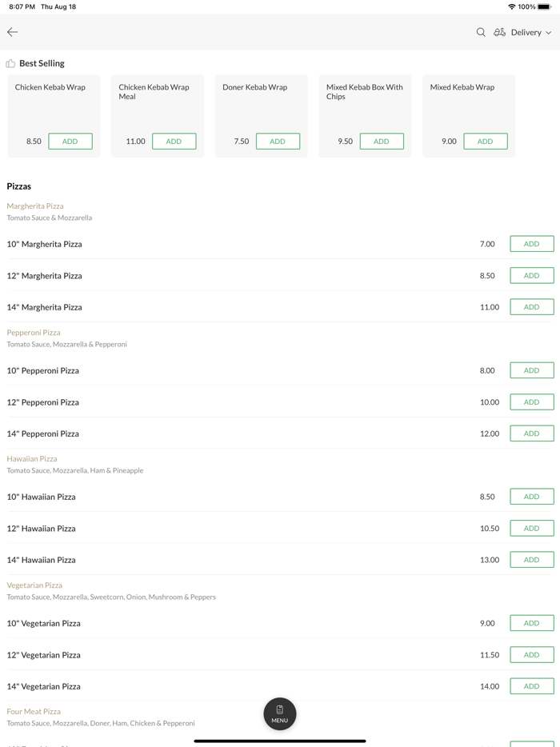This screenshot has width=560, height=747.
Task: Add Chicken Kebab Wrap to order
Action: [x=70, y=142]
